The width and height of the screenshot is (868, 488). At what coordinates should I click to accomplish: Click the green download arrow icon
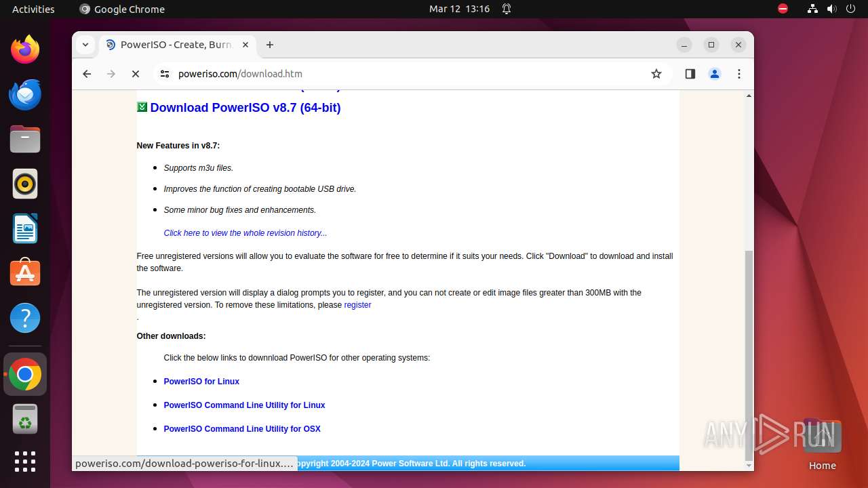tap(142, 107)
